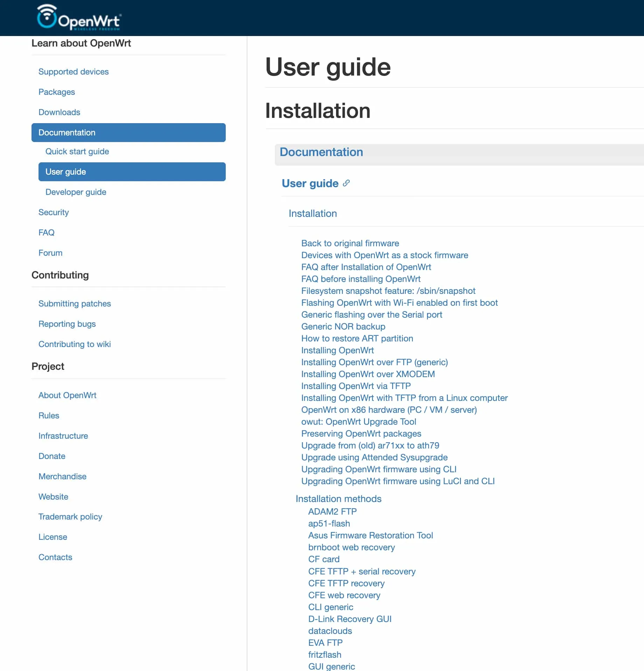The width and height of the screenshot is (644, 671).
Task: Click the OpenWrt logo
Action: (78, 17)
